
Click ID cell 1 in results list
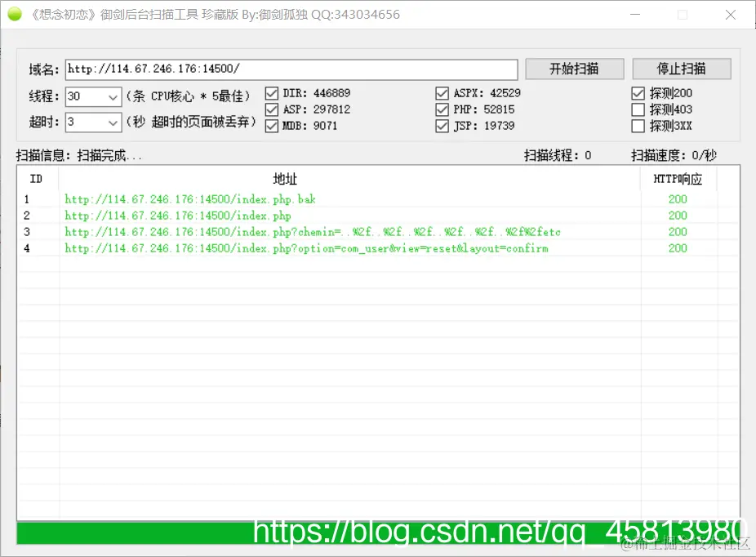pos(27,199)
